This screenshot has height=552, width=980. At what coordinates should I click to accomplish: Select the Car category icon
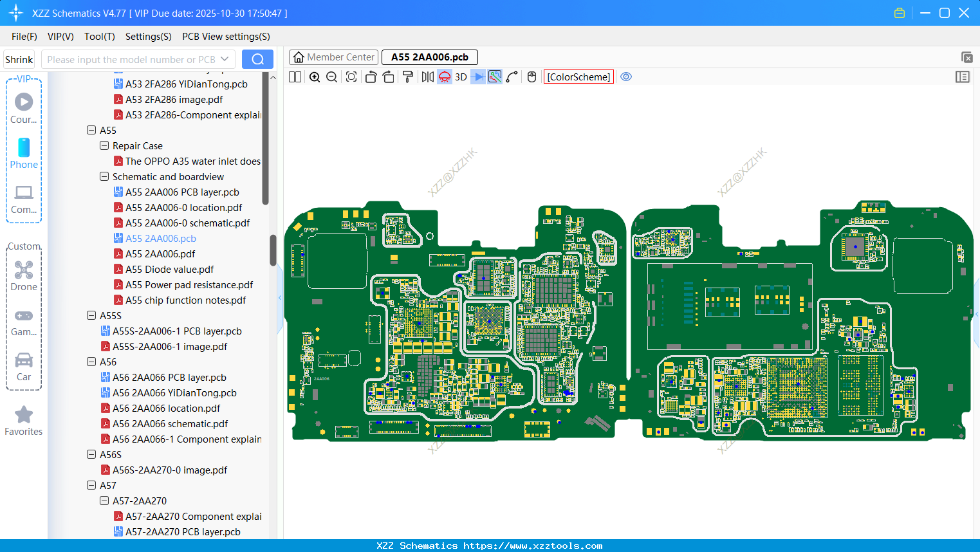[x=24, y=367]
